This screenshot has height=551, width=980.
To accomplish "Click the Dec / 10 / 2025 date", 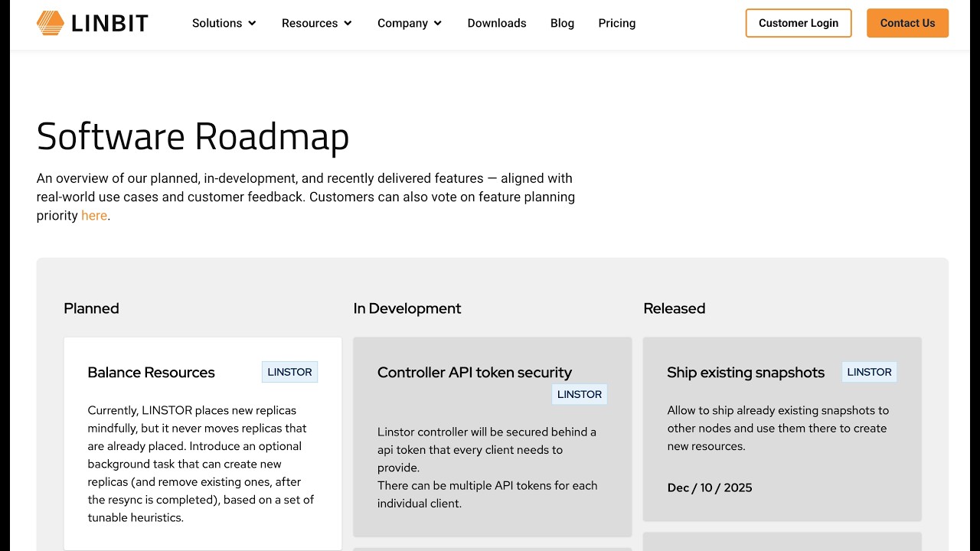I will [x=710, y=487].
